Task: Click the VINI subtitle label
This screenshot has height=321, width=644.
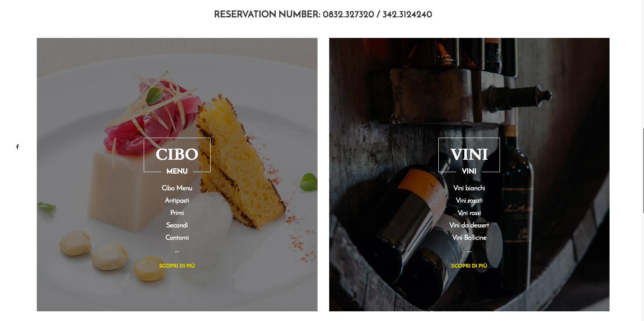Action: point(469,171)
